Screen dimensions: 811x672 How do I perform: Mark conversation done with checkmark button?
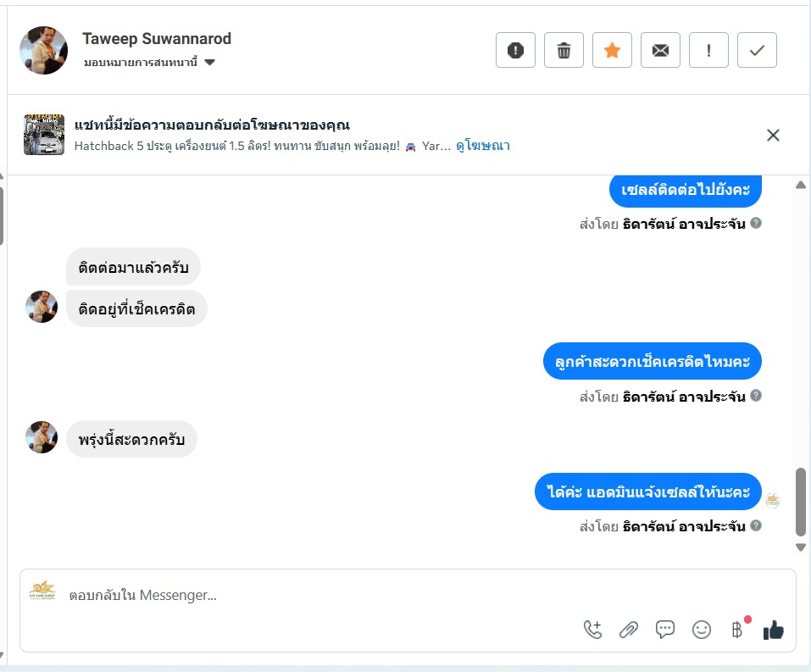[x=757, y=51]
